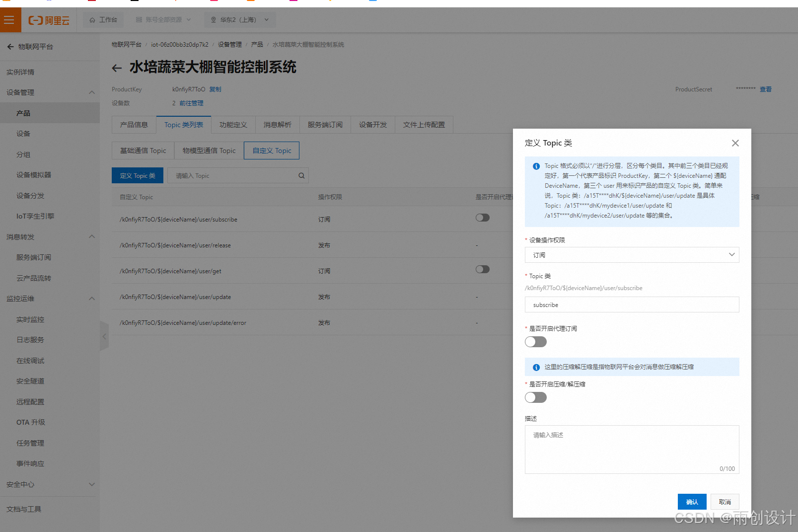Click the search icon in the Topic search box
The width and height of the screenshot is (798, 532).
[x=301, y=176]
